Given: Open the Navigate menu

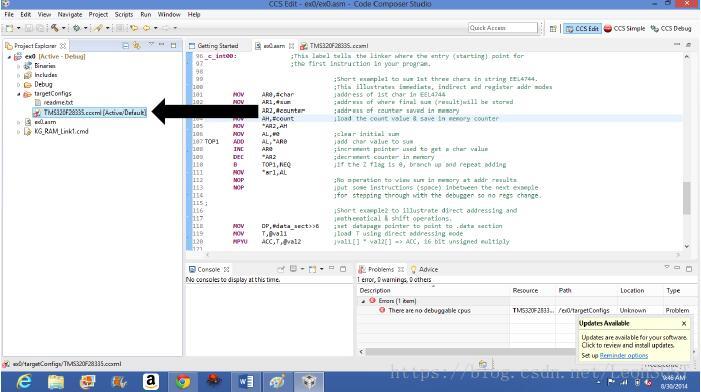Looking at the screenshot, I should 70,14.
